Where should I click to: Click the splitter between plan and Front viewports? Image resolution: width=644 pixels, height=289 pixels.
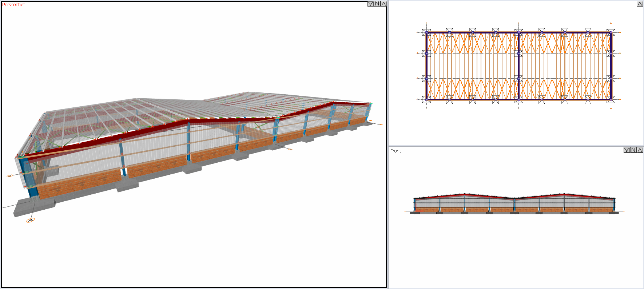click(x=516, y=146)
